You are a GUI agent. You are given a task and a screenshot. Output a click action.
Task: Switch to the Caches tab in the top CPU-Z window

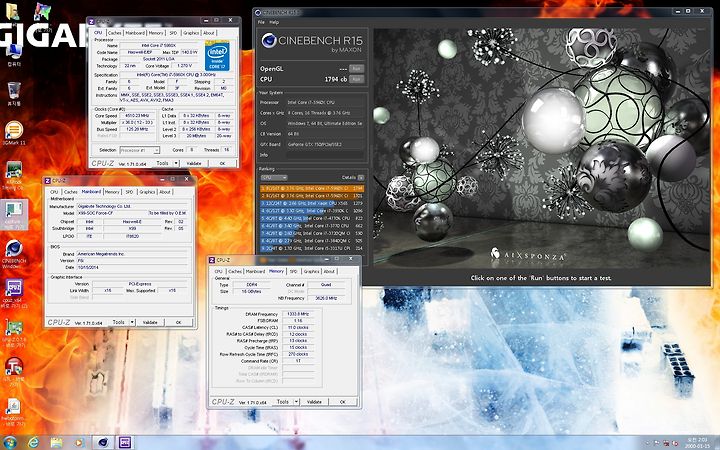coord(114,33)
